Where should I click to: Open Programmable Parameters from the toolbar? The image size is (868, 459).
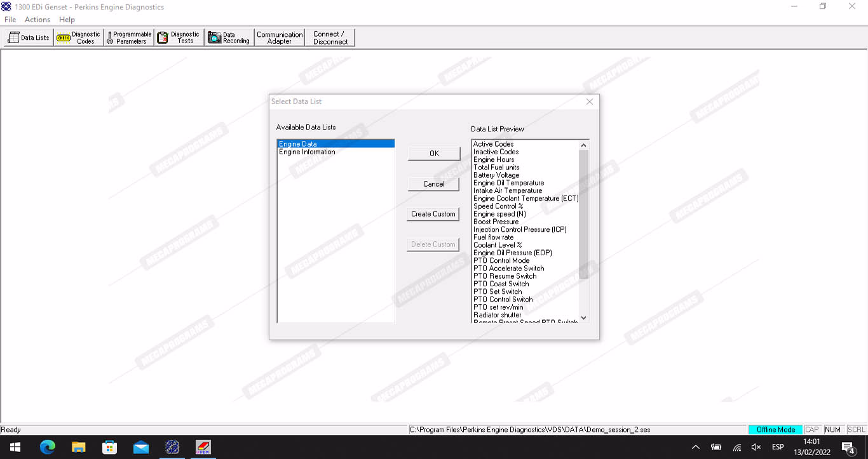pyautogui.click(x=129, y=37)
